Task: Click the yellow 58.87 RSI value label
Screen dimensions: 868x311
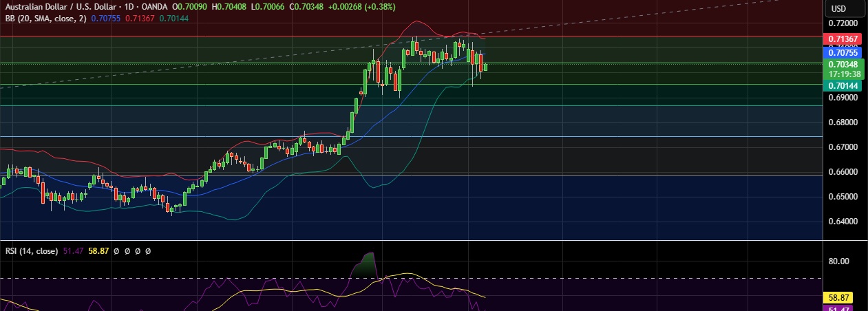Action: click(x=840, y=298)
